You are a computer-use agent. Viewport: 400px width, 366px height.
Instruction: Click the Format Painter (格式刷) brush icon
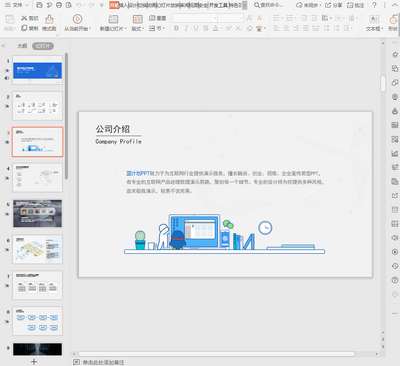tap(49, 19)
